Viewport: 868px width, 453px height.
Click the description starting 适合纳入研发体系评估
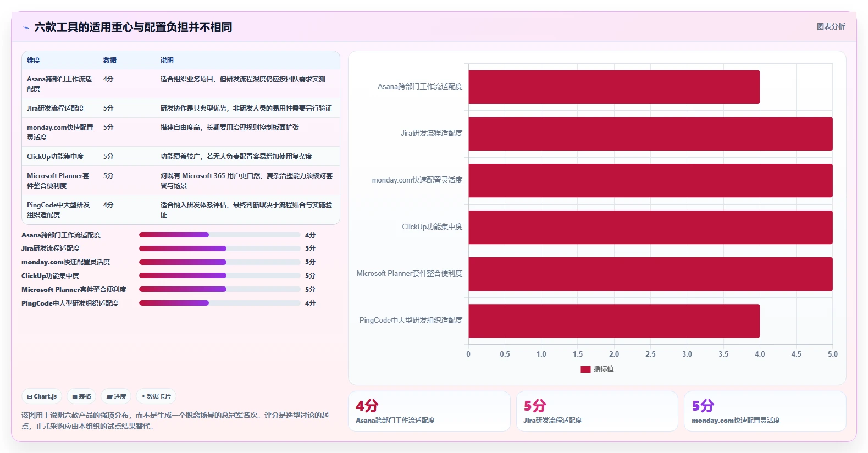(246, 209)
